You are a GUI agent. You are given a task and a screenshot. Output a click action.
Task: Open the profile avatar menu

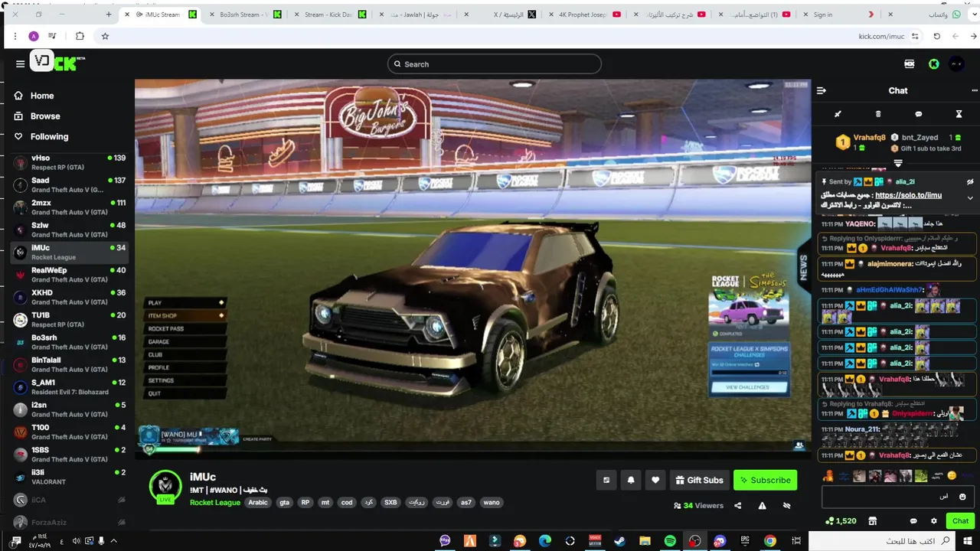click(956, 64)
